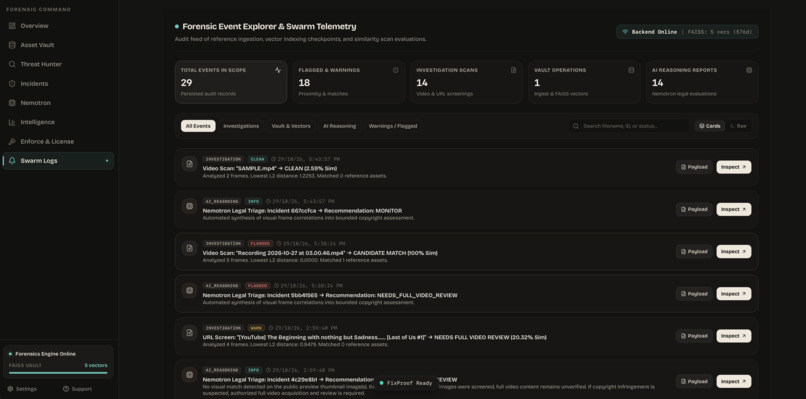Go to Threat Hunter page

coord(58,64)
